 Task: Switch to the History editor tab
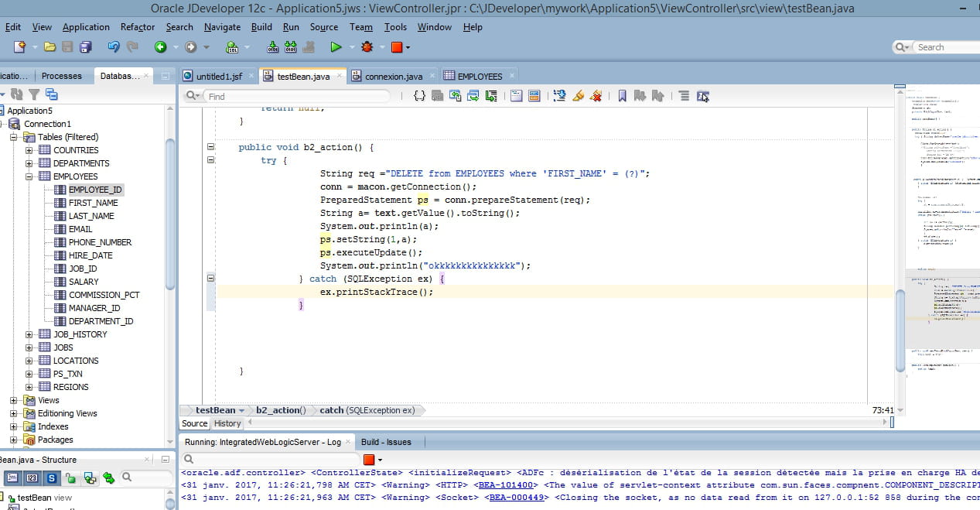coord(227,423)
